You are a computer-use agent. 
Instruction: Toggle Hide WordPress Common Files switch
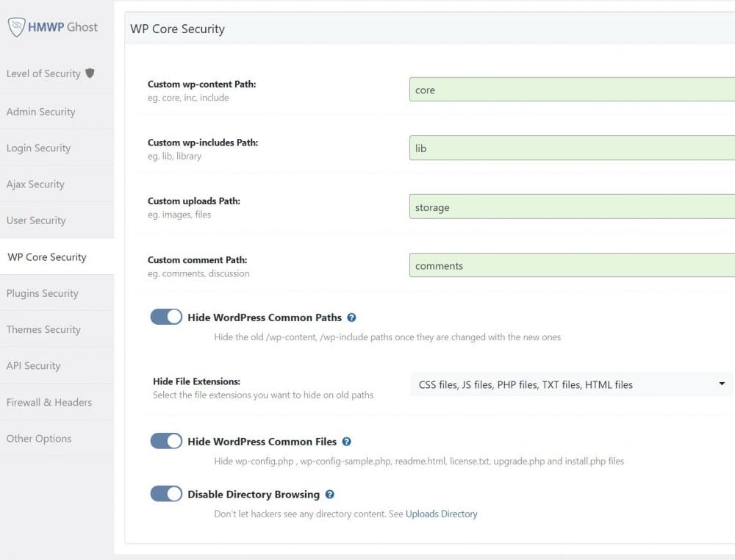pos(166,441)
